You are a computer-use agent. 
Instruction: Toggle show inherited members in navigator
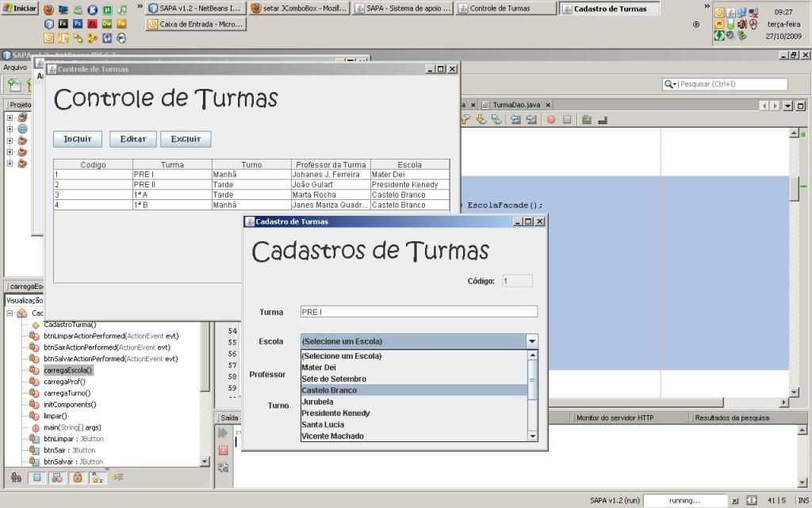point(17,477)
